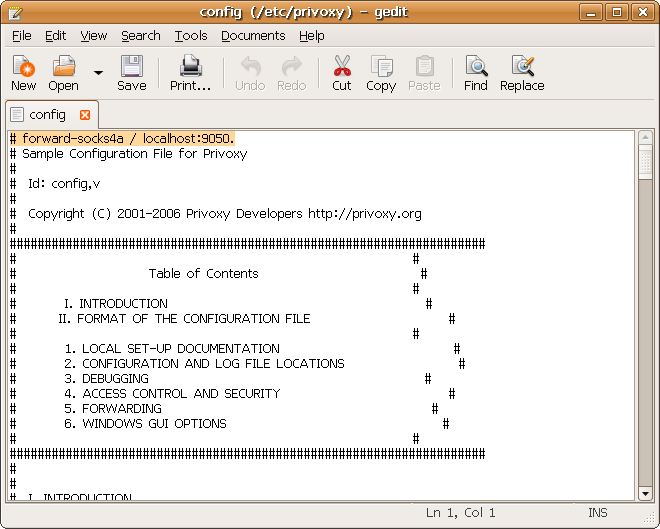Open the Documents menu
Image resolution: width=660 pixels, height=529 pixels.
tap(253, 36)
